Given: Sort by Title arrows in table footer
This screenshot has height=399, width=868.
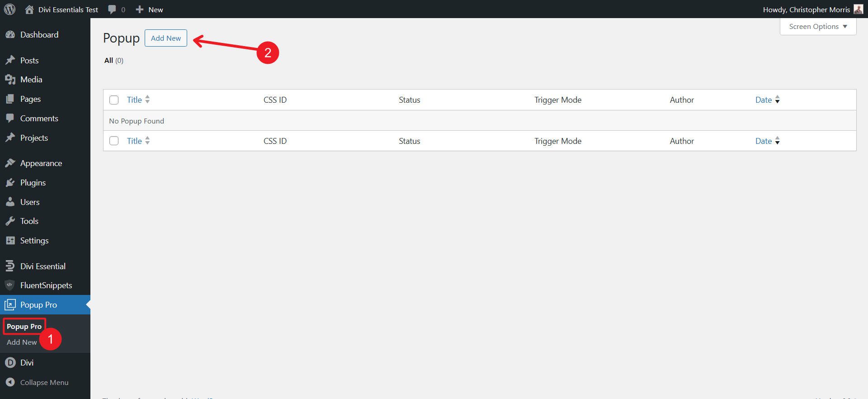Looking at the screenshot, I should pyautogui.click(x=147, y=141).
